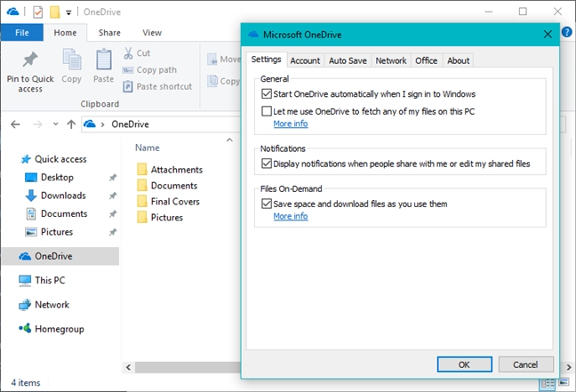Image resolution: width=576 pixels, height=392 pixels.
Task: Click horizontal scrollbar right arrow
Action: (569, 367)
